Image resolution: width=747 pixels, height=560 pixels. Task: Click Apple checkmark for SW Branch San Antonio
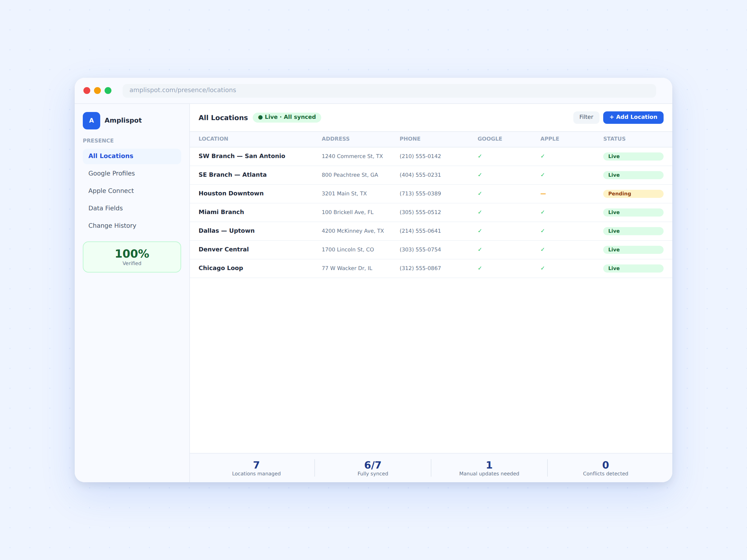tap(542, 156)
